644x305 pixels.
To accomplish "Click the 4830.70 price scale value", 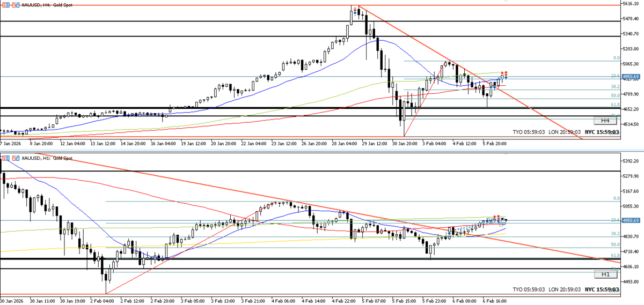I will click(631, 236).
